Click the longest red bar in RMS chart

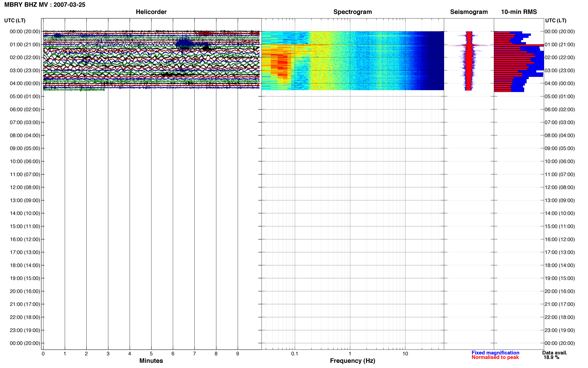(x=519, y=45)
